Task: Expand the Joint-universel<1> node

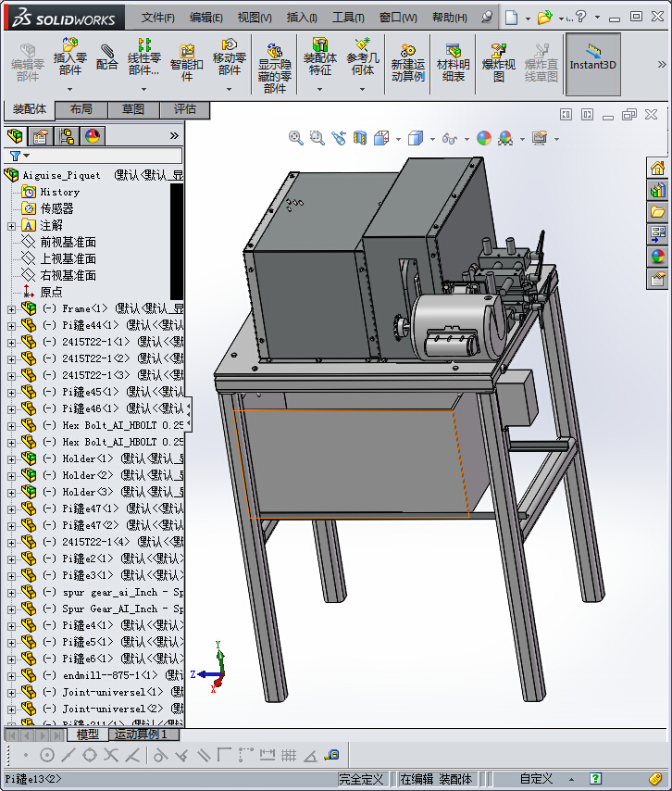Action: coord(12,693)
